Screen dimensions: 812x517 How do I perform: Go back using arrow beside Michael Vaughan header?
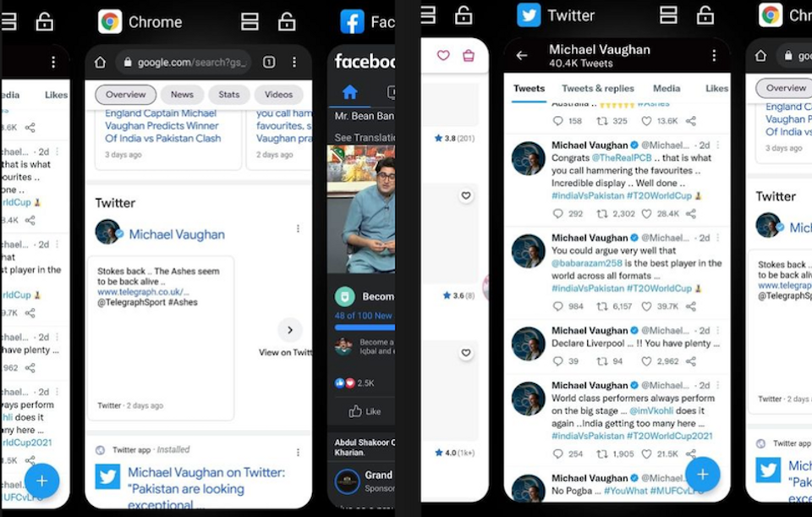pos(522,56)
